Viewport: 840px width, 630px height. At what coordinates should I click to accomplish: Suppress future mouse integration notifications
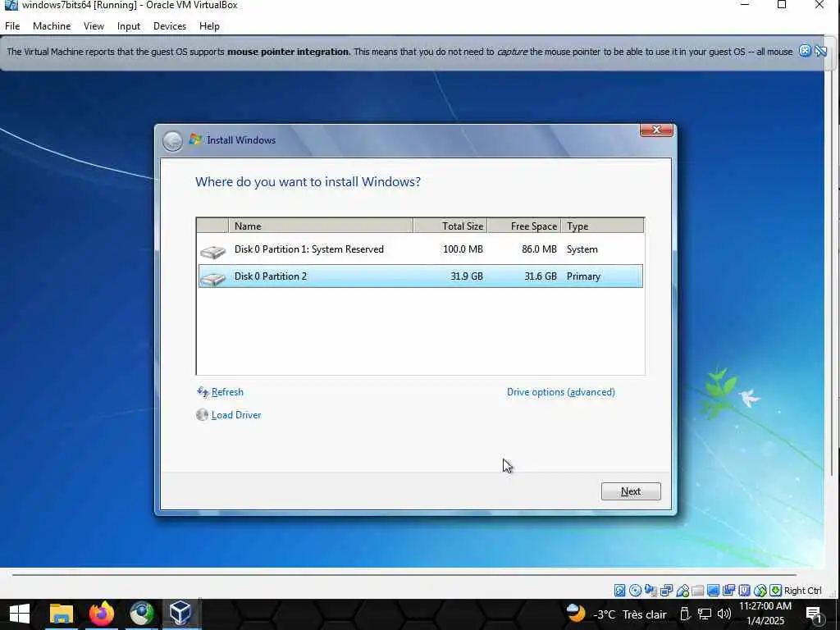tap(820, 51)
